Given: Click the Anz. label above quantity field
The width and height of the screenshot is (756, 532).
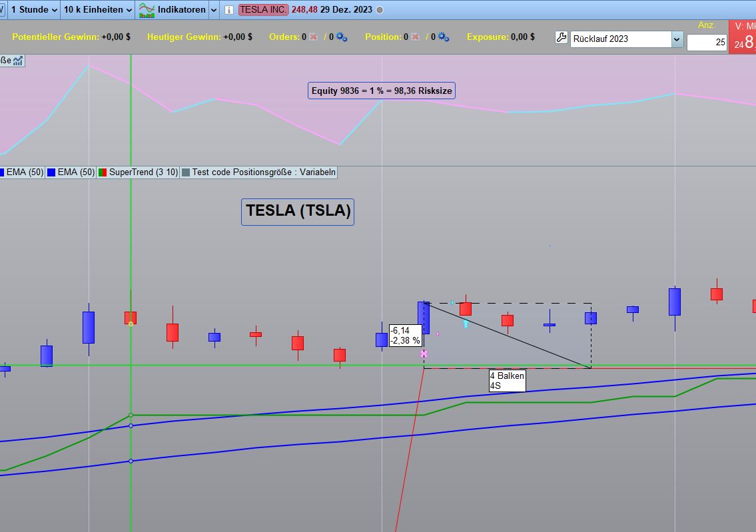Looking at the screenshot, I should coord(706,25).
